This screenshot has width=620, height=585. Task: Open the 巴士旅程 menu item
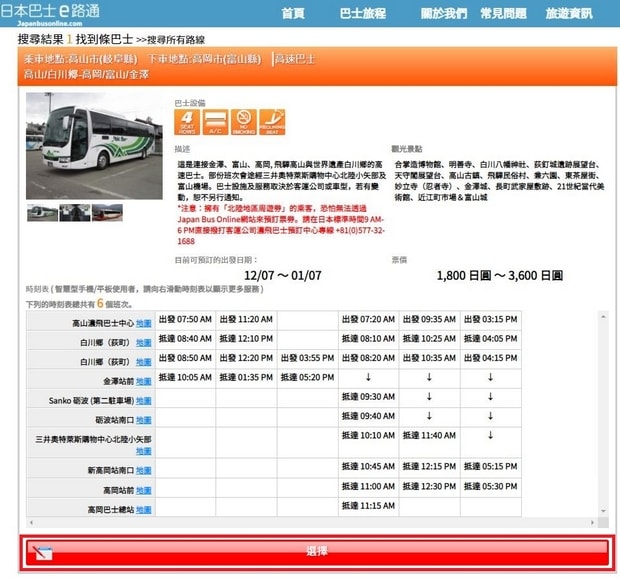363,13
